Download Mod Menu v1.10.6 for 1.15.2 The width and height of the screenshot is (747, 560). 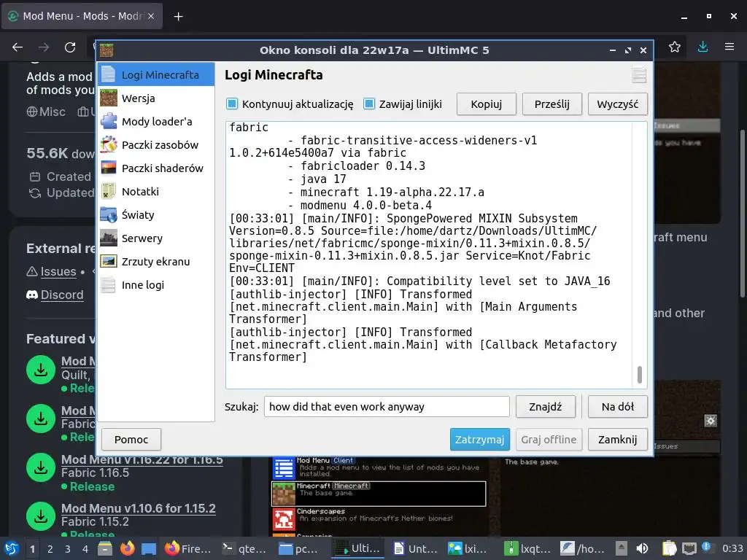click(x=41, y=516)
